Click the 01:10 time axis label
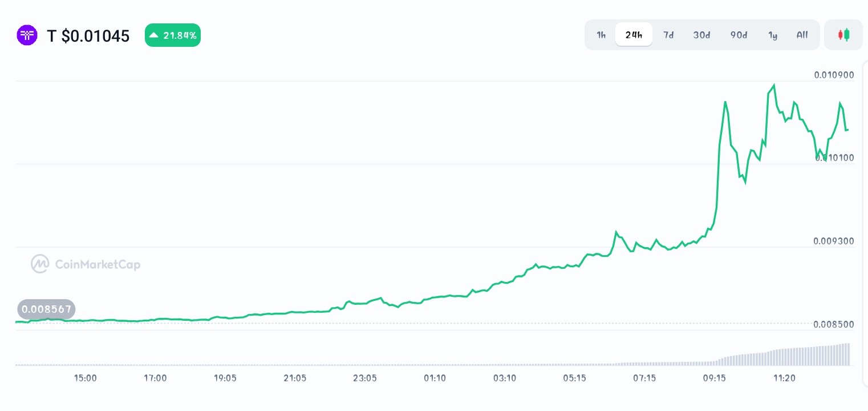The height and width of the screenshot is (411, 868). 435,378
